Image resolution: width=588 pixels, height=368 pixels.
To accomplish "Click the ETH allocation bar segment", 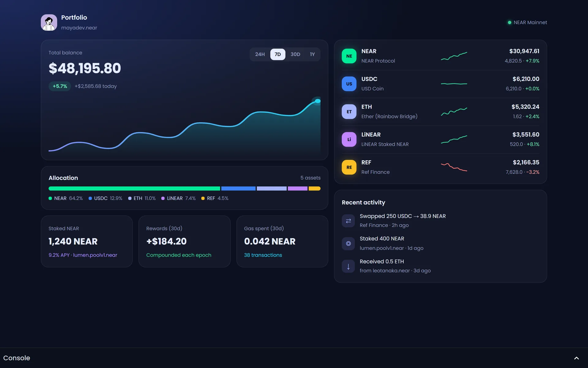I will tap(272, 189).
